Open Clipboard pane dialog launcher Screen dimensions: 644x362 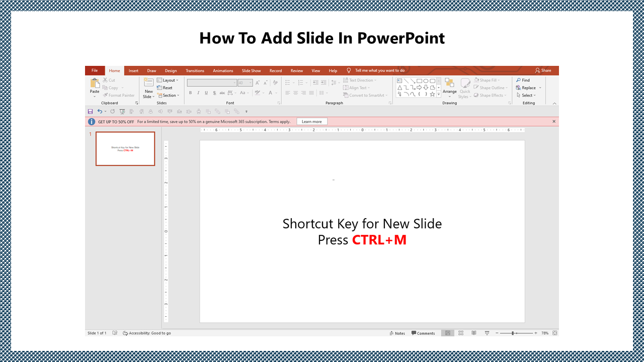(137, 103)
